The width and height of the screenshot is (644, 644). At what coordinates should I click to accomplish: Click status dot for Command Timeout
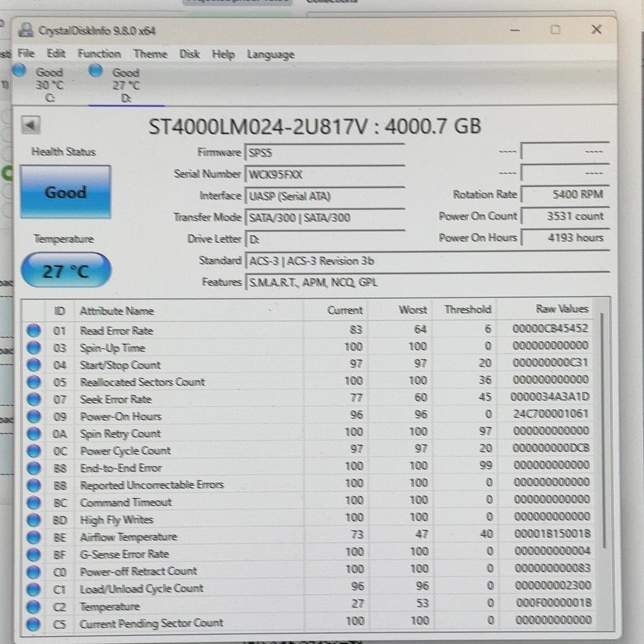click(33, 502)
